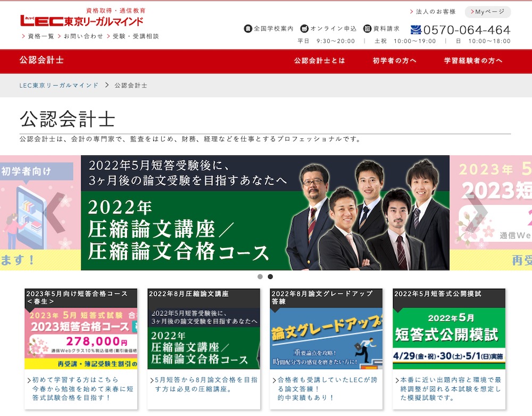The width and height of the screenshot is (532, 416).
Task: Open 全国学校案内 link
Action: pos(273,29)
